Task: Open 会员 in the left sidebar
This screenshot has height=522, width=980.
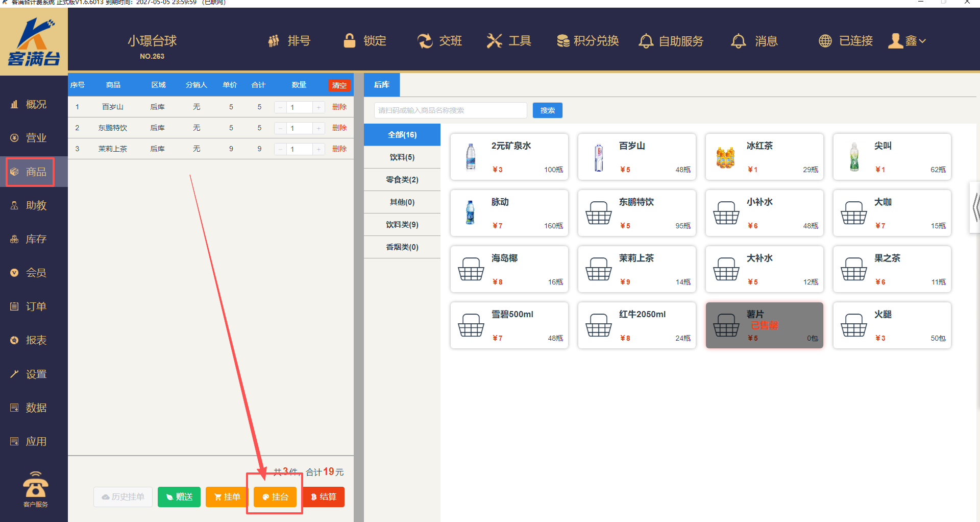Action: pos(35,273)
